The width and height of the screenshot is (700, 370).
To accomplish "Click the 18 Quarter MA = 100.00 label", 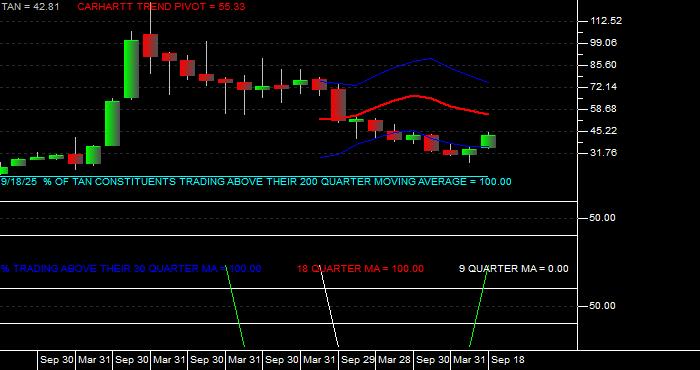I will [x=360, y=269].
